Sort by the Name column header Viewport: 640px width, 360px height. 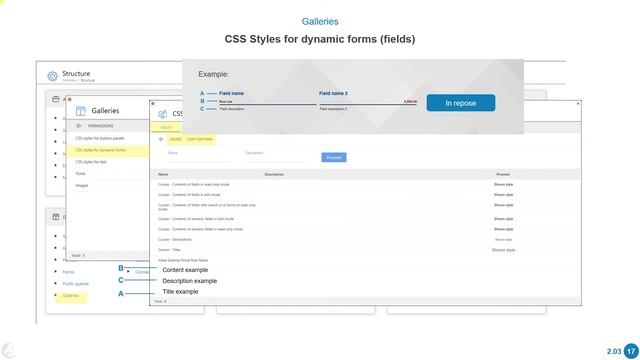coord(163,175)
